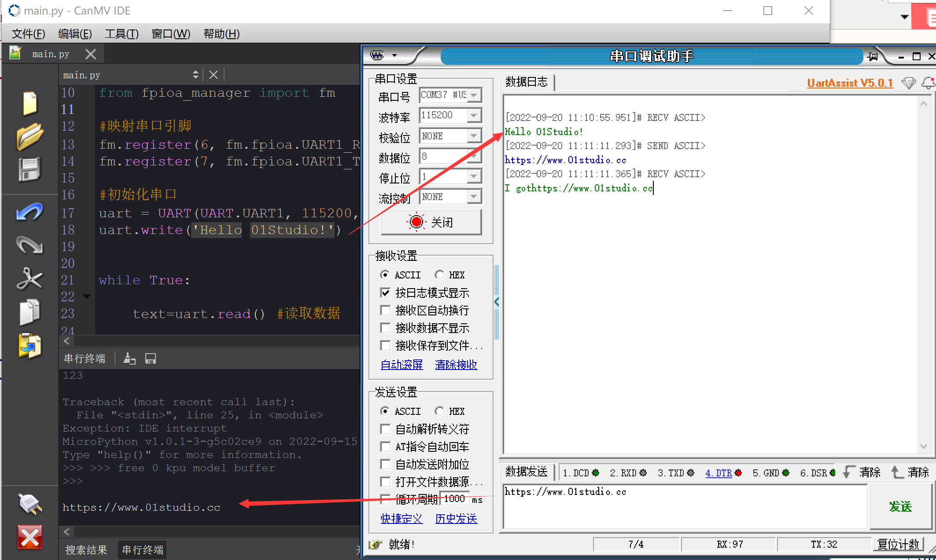Open the 数据位 dropdown
936x560 pixels.
474,156
